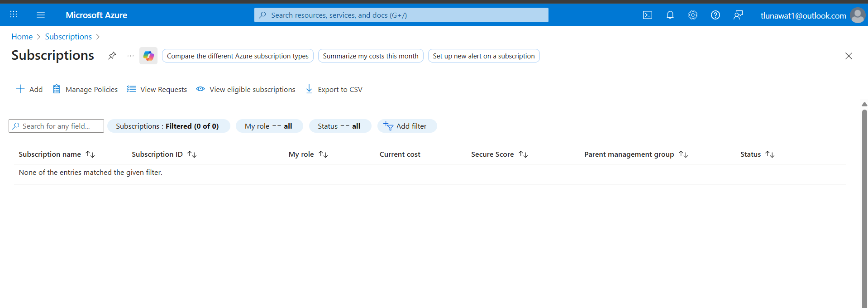Choose Summarize my costs this month
Screen dimensions: 868x308
371,56
